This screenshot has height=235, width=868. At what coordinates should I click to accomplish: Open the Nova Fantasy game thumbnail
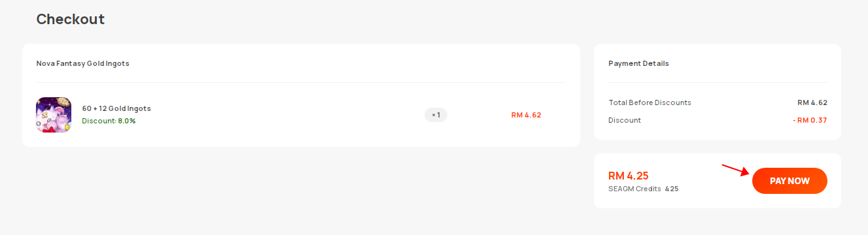pos(54,115)
